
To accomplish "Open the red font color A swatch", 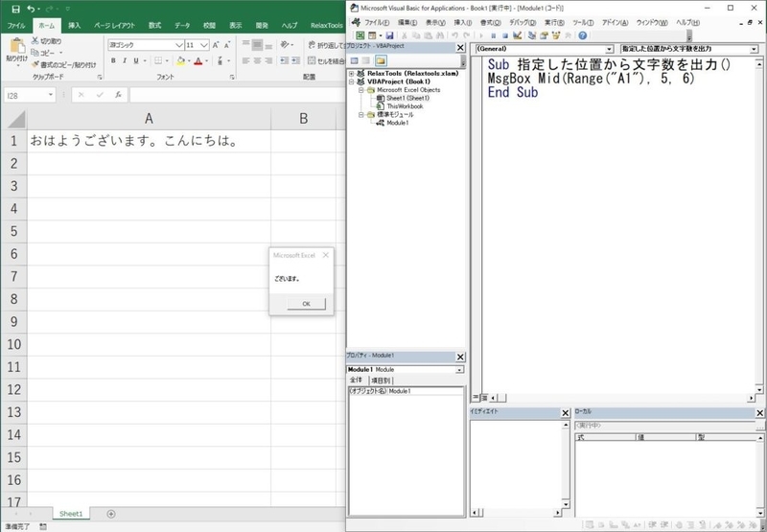I will (x=198, y=60).
